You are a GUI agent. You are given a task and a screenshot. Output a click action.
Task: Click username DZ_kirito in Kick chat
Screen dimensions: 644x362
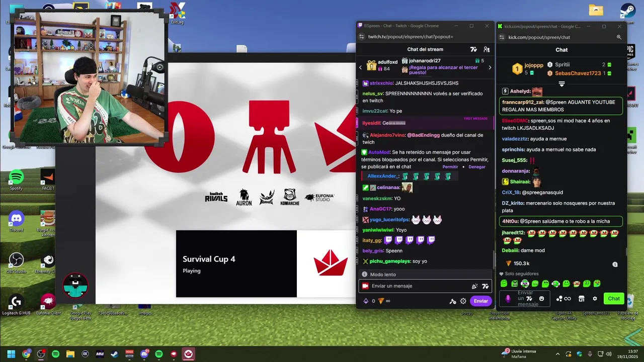pyautogui.click(x=513, y=203)
